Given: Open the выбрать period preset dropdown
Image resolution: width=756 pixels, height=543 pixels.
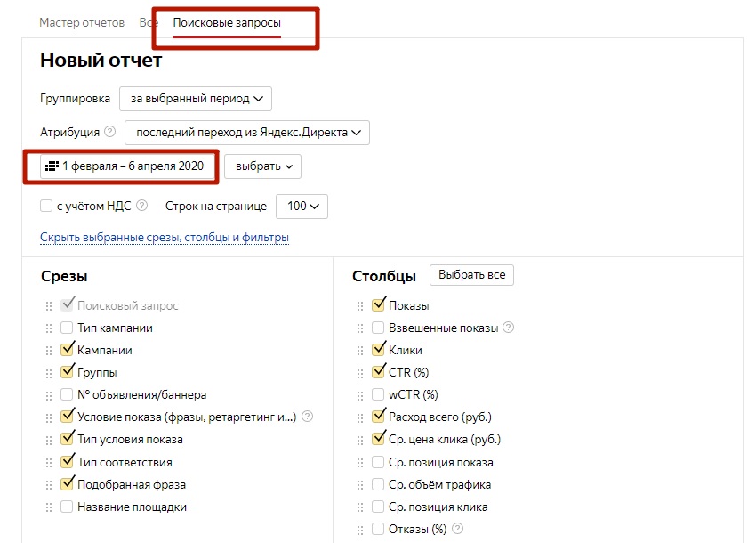Looking at the screenshot, I should point(262,166).
